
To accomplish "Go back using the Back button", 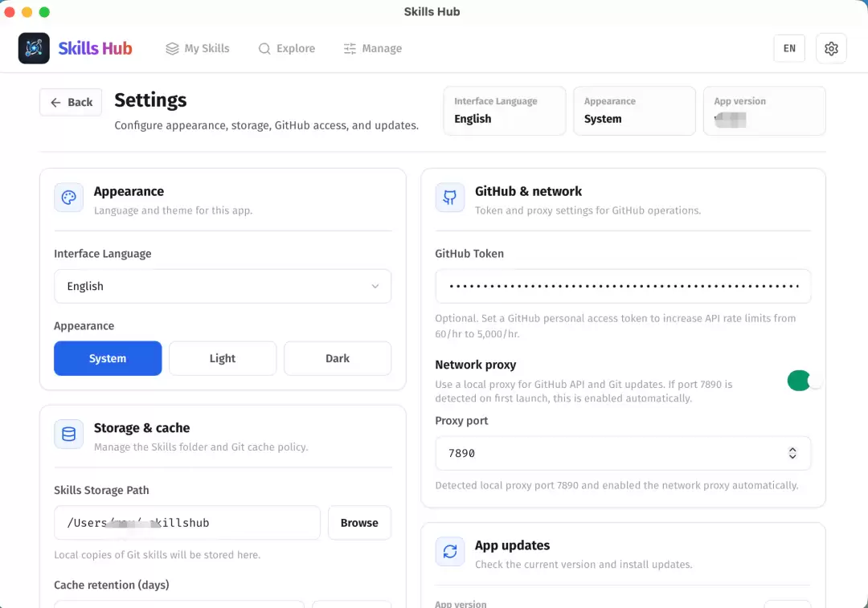I will 71,102.
